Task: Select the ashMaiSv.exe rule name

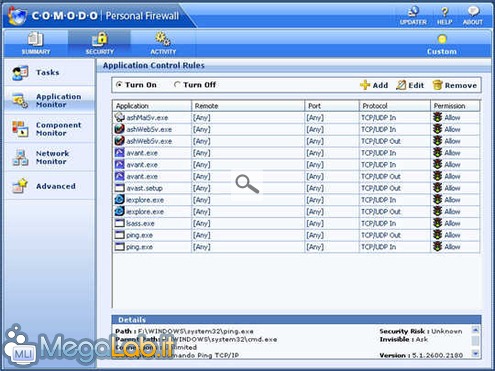Action: point(147,118)
